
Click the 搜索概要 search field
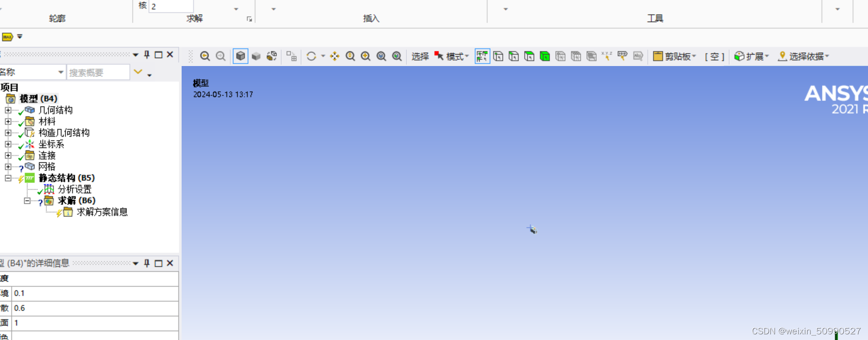pyautogui.click(x=98, y=72)
